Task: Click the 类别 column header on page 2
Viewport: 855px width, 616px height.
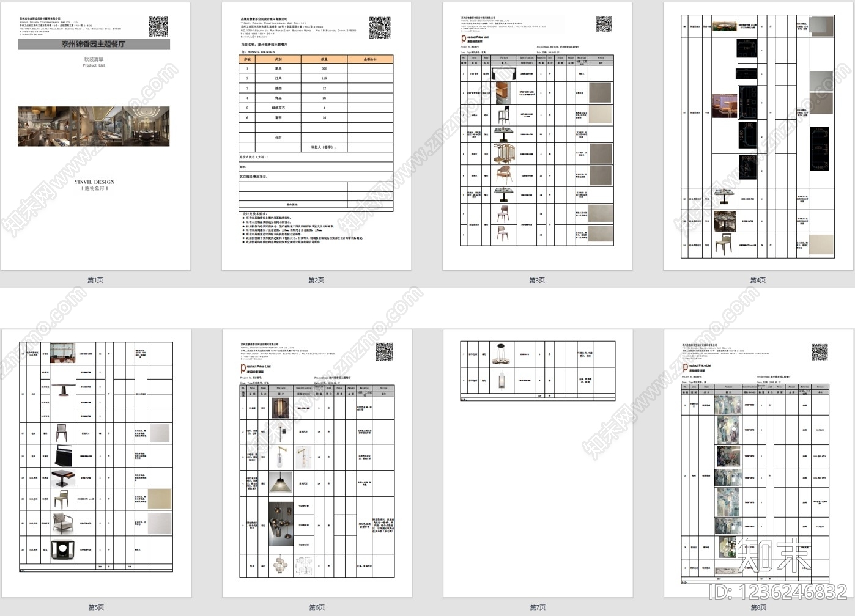Action: click(278, 59)
